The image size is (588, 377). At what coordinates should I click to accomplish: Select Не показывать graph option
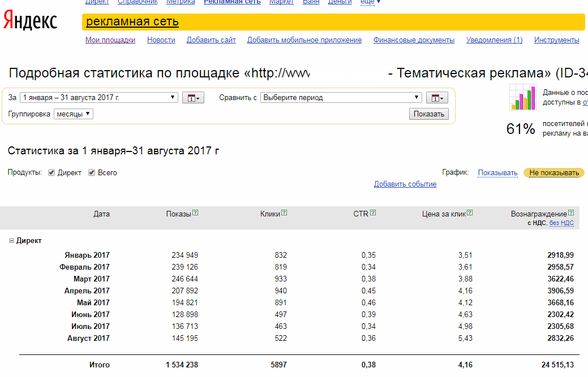[554, 173]
